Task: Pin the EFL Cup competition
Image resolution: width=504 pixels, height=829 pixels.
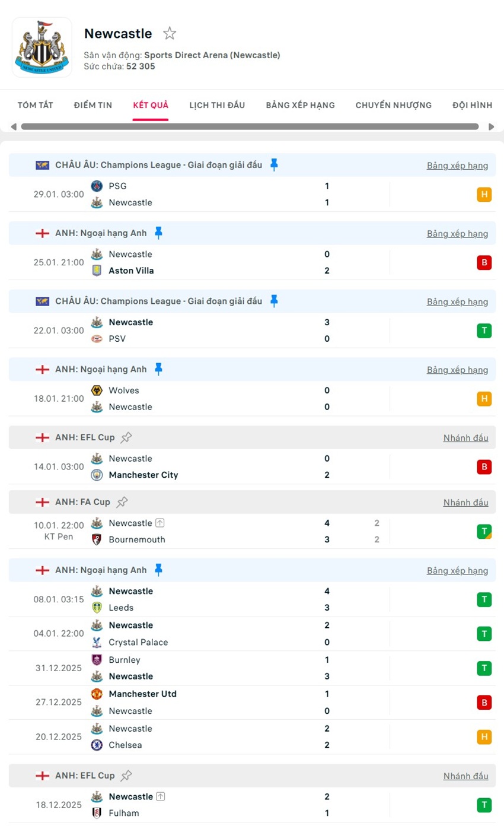Action: 125,437
